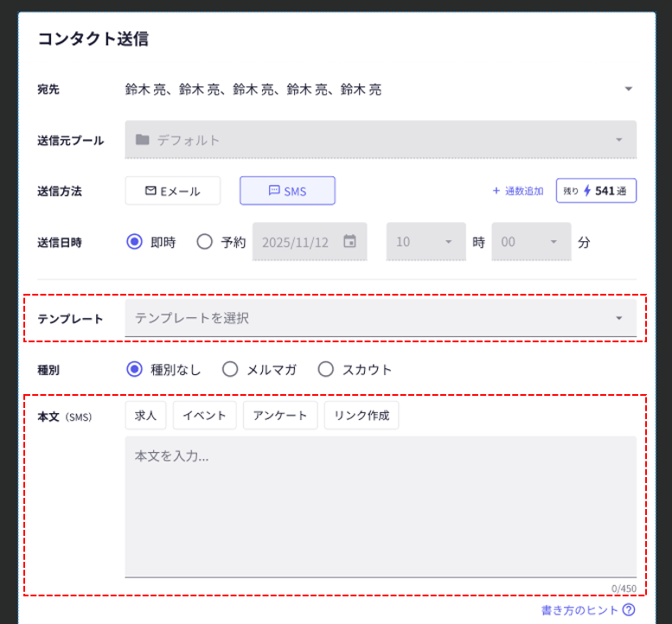Screen dimensions: 672x624
Task: Click the calendar icon in the date field
Action: click(349, 242)
